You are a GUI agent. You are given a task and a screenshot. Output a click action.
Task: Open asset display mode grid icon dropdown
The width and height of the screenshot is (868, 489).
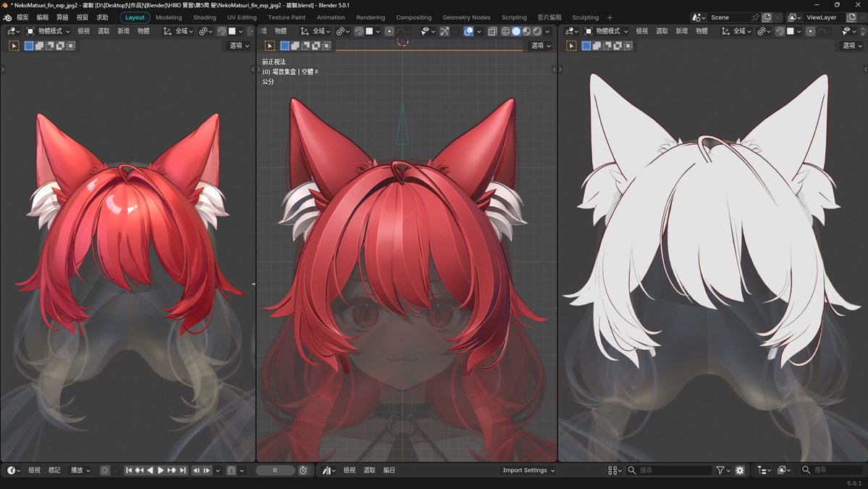click(x=615, y=470)
